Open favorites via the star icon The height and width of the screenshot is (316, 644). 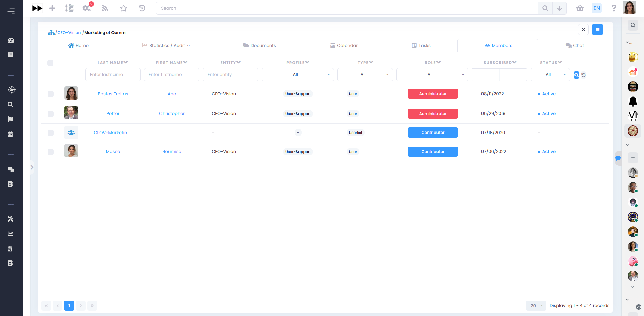[x=123, y=8]
